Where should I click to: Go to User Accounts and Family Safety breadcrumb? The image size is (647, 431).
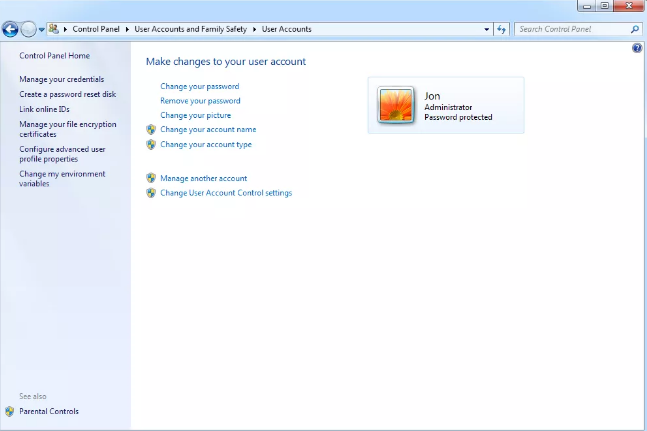coord(191,29)
